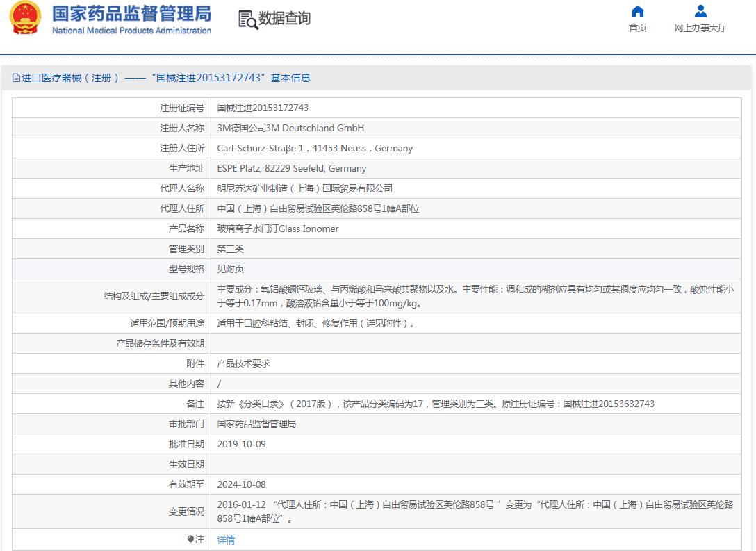Click the 其他内容 label
Image resolution: width=756 pixels, height=551 pixels.
(x=187, y=384)
